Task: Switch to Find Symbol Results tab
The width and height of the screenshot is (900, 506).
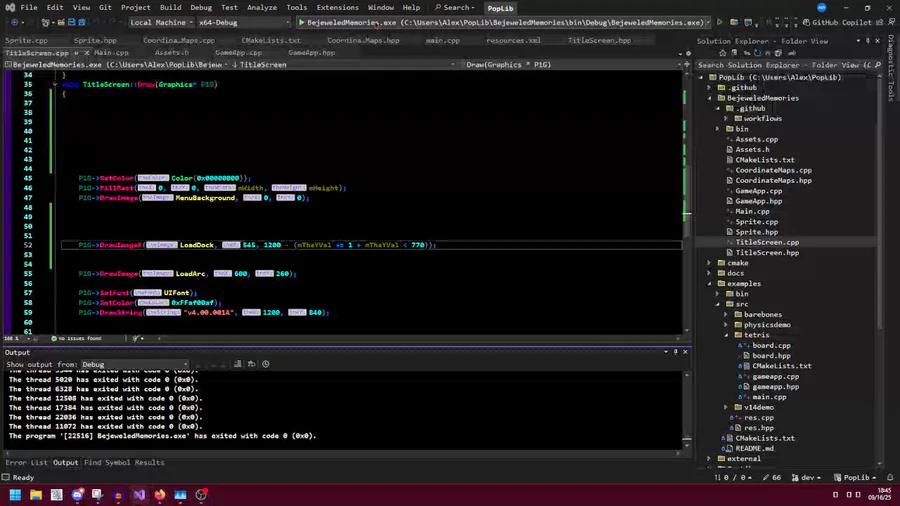Action: (x=124, y=462)
